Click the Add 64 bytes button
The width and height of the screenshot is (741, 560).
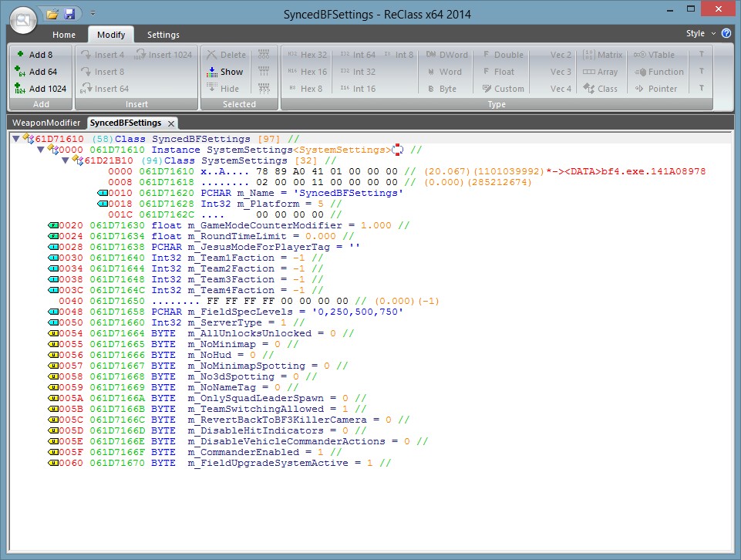[x=36, y=72]
